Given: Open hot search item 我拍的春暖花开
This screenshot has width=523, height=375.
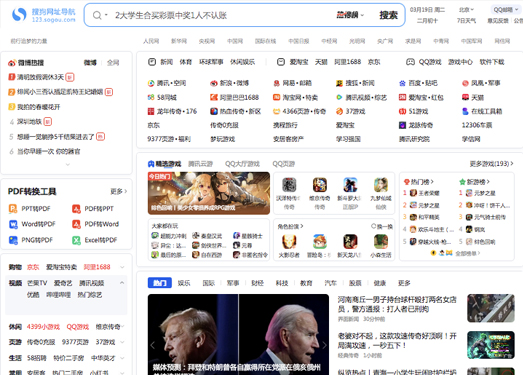Looking at the screenshot, I should tap(39, 107).
